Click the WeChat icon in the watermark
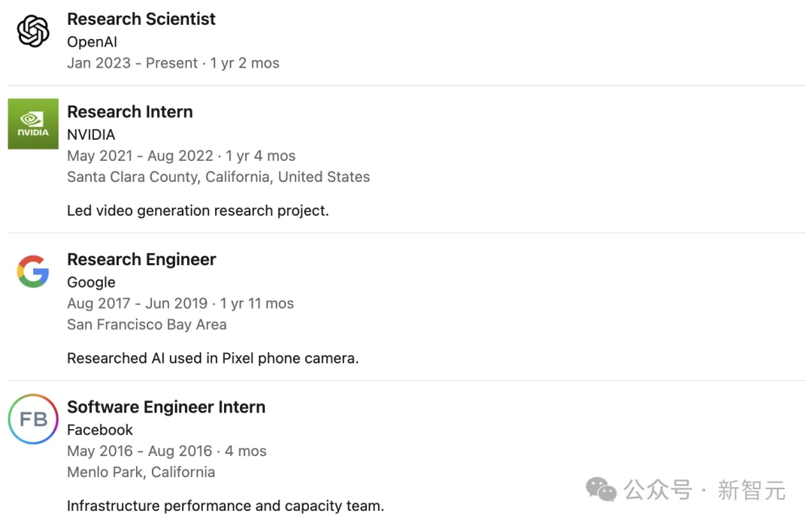Screen dimensions: 812x523 click(x=601, y=490)
